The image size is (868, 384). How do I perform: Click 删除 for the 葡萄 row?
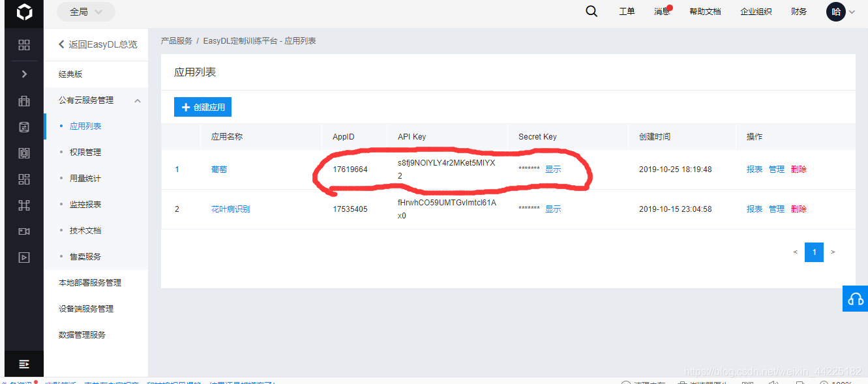click(799, 170)
